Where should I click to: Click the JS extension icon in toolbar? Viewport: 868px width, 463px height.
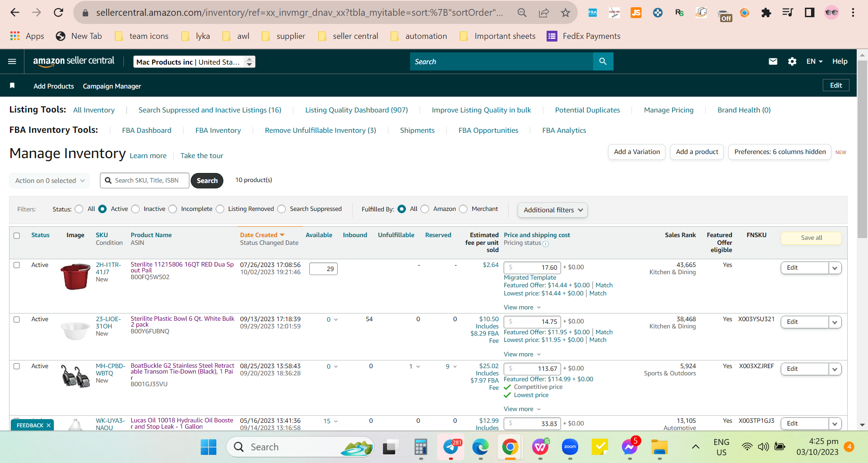point(636,13)
